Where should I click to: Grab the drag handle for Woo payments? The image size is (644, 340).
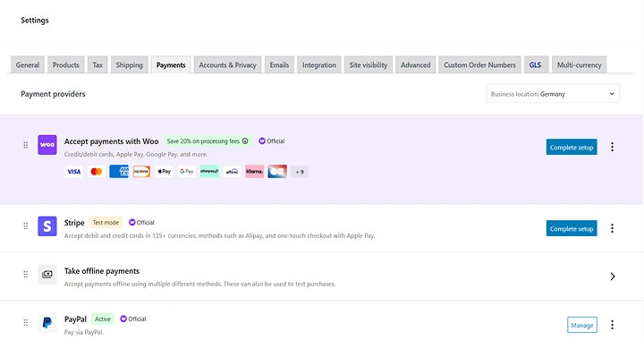[x=25, y=145]
